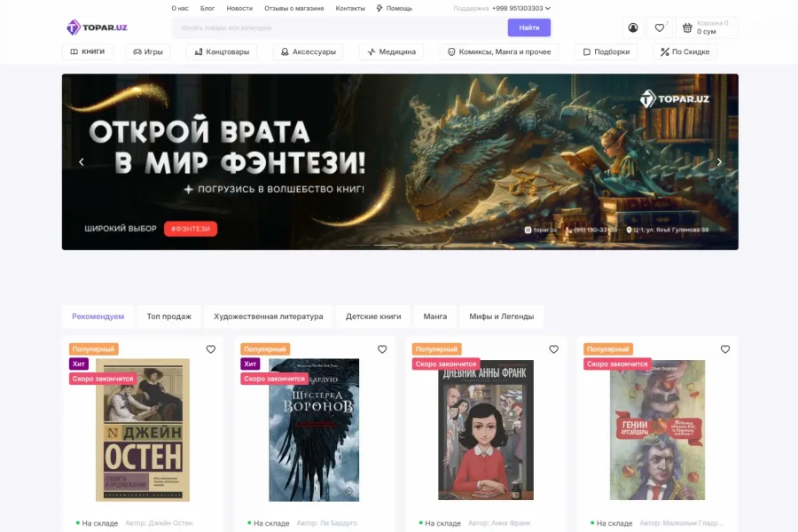Open the user account profile icon
The height and width of the screenshot is (532, 798).
632,28
